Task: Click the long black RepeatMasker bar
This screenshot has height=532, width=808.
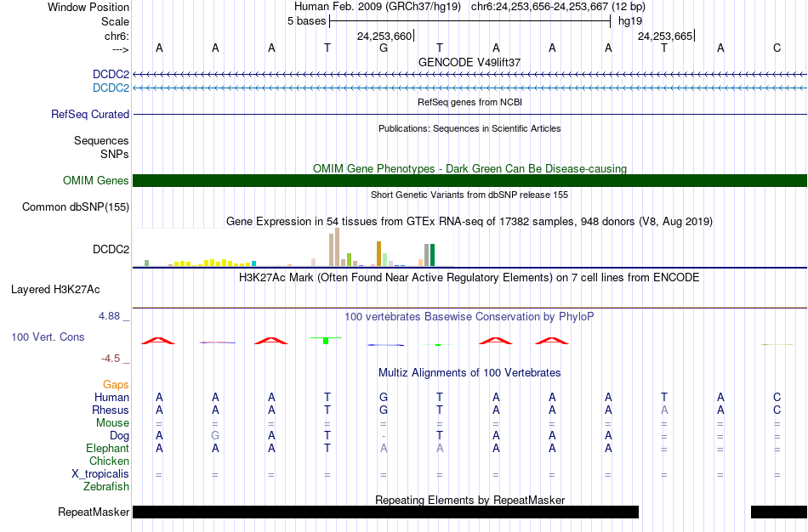Action: (x=386, y=512)
